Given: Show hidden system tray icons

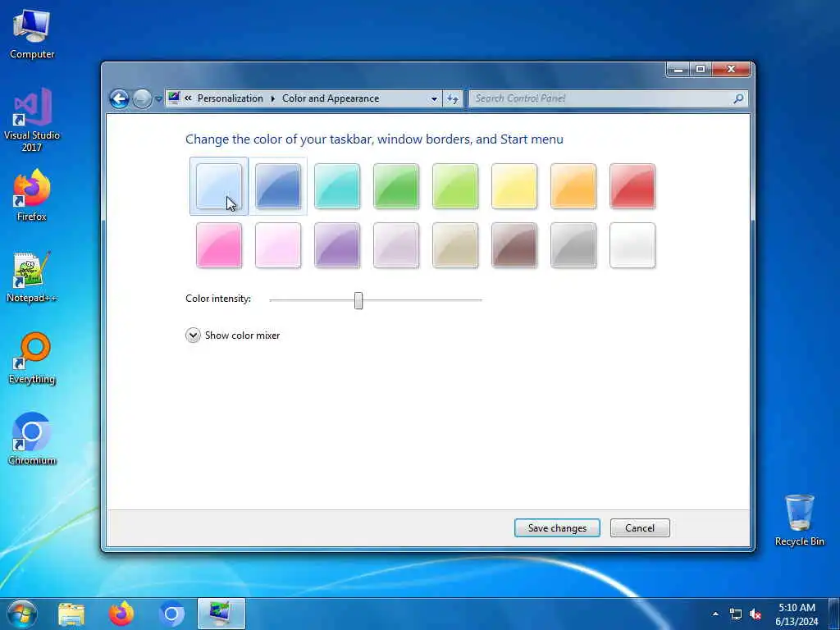Looking at the screenshot, I should (715, 614).
